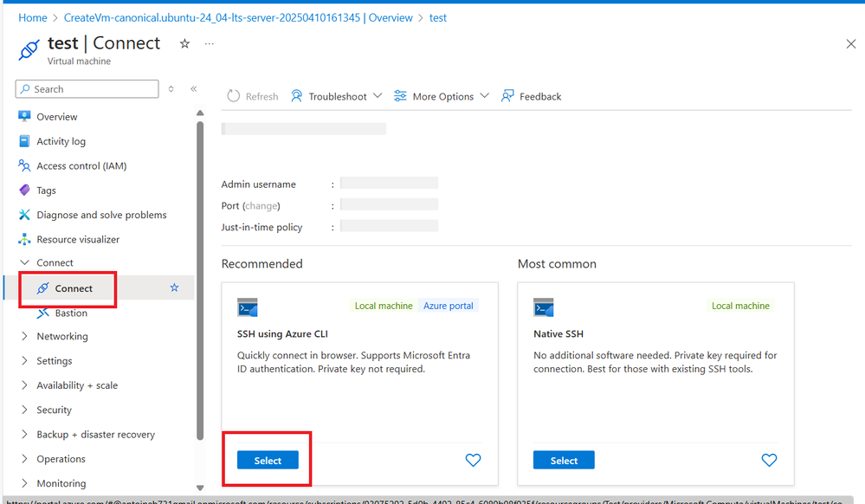This screenshot has height=504, width=865.
Task: Click the purple Tags icon
Action: 24,191
